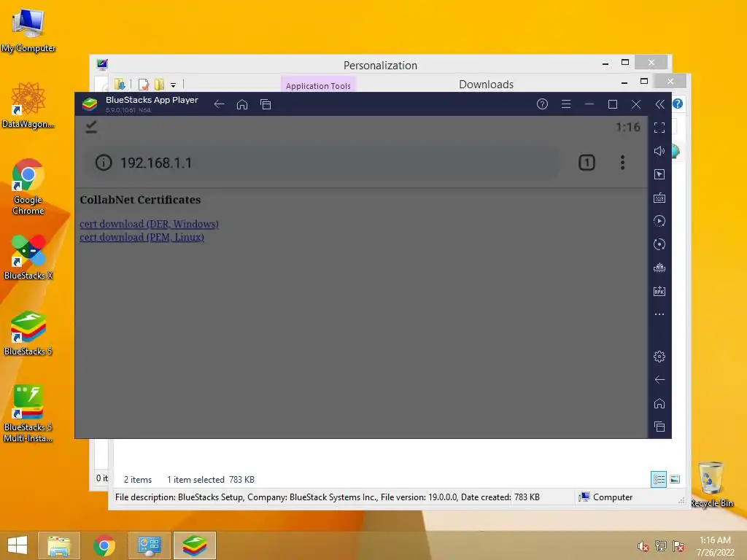Switch Downloads window to details view
The height and width of the screenshot is (560, 747).
point(659,479)
